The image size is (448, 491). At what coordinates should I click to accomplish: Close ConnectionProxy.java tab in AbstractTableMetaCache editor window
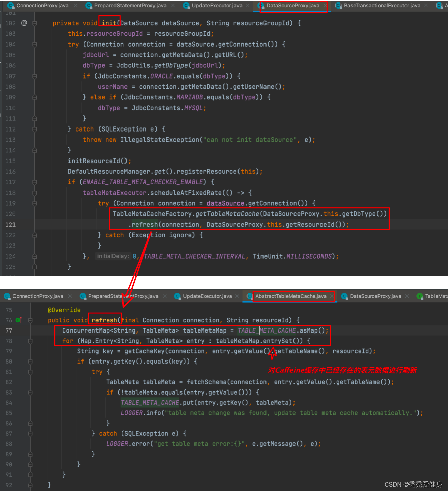tap(70, 296)
